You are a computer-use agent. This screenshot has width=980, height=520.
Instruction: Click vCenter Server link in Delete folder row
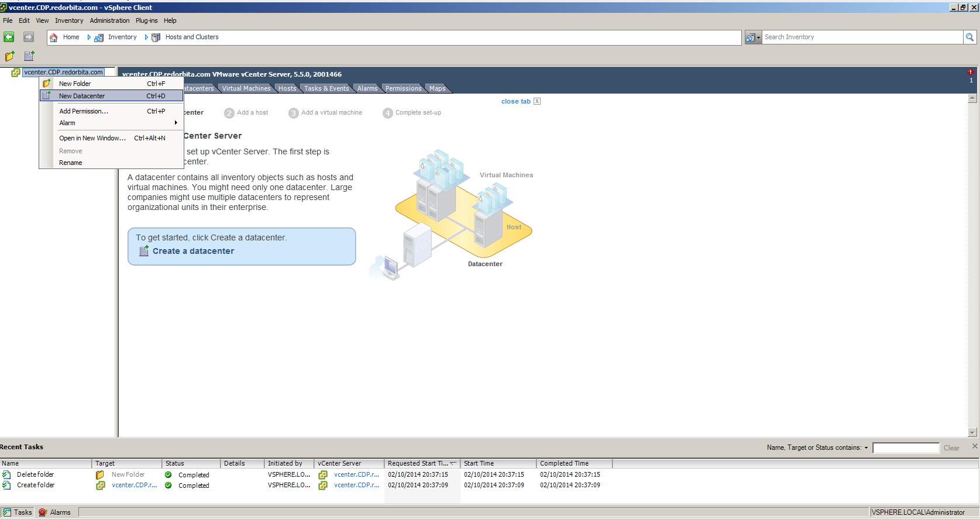tap(356, 474)
